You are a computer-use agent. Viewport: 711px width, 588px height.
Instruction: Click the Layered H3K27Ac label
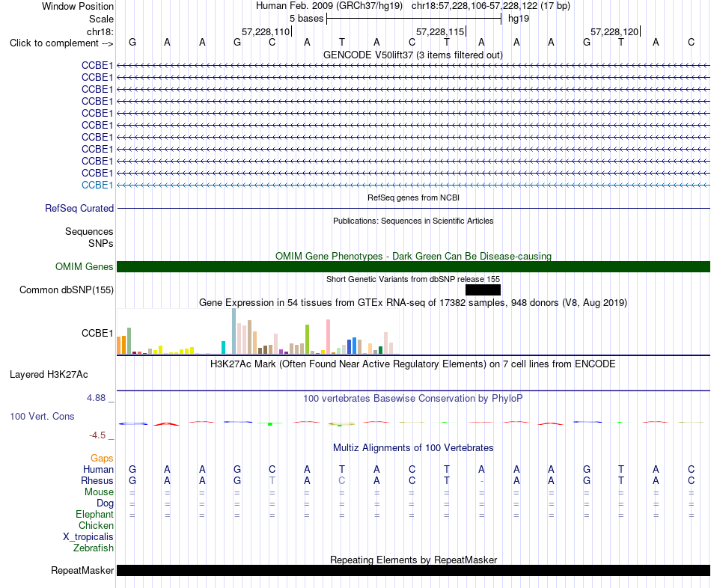click(49, 375)
